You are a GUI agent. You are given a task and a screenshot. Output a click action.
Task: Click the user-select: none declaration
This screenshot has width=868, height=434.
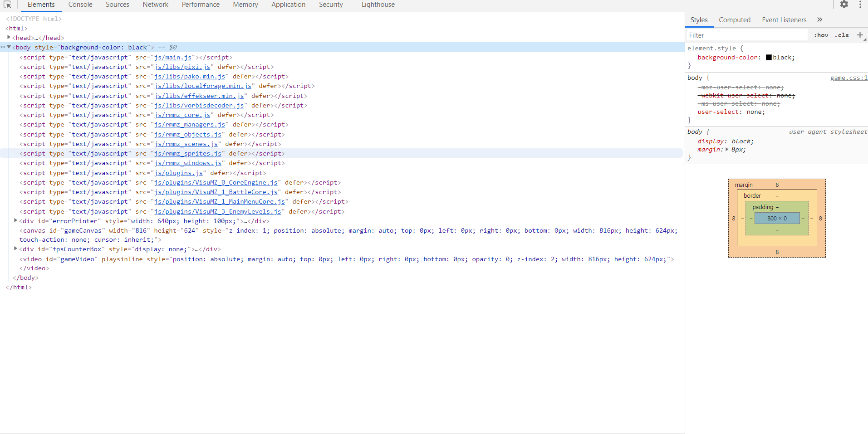click(731, 112)
